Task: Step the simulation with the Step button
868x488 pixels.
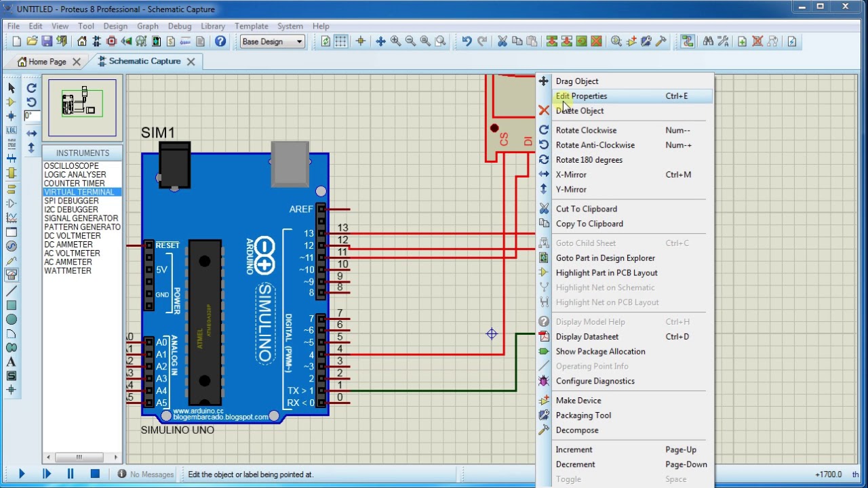Action: [46, 474]
